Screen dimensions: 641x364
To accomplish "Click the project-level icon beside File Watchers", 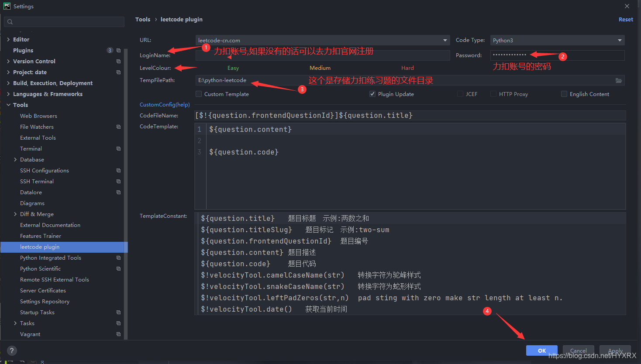I will pos(118,127).
